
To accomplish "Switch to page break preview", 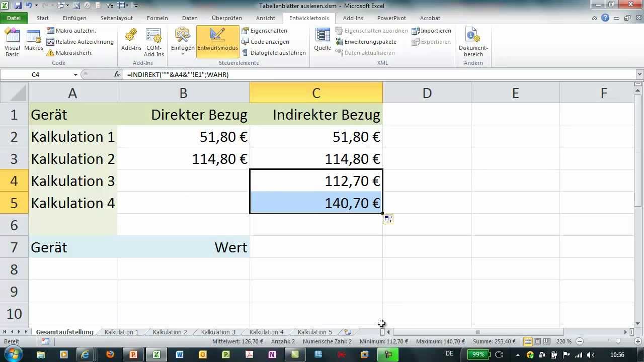I will click(x=547, y=341).
